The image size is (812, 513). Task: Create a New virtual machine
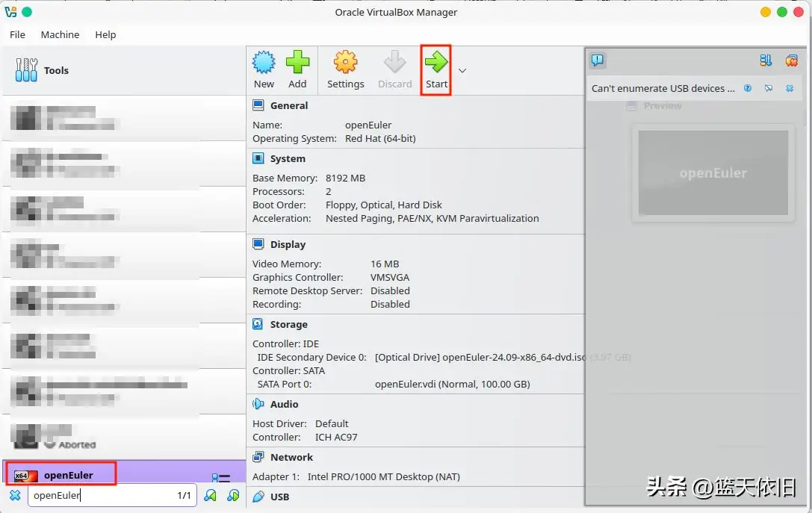(263, 69)
